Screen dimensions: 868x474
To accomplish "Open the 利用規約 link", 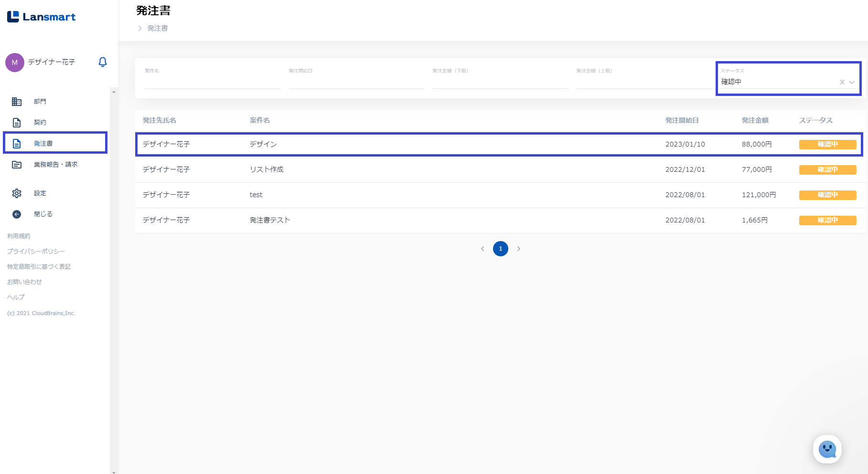I will (x=19, y=236).
